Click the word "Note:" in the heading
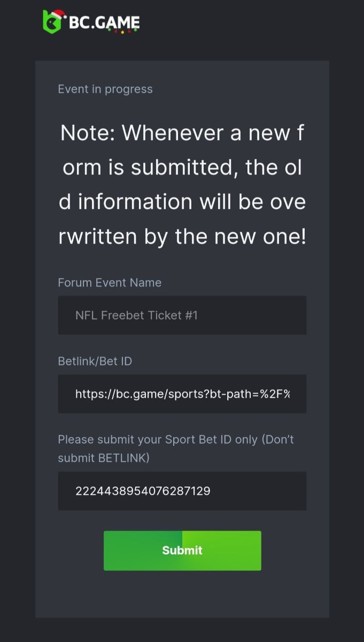The image size is (364, 642). click(88, 133)
